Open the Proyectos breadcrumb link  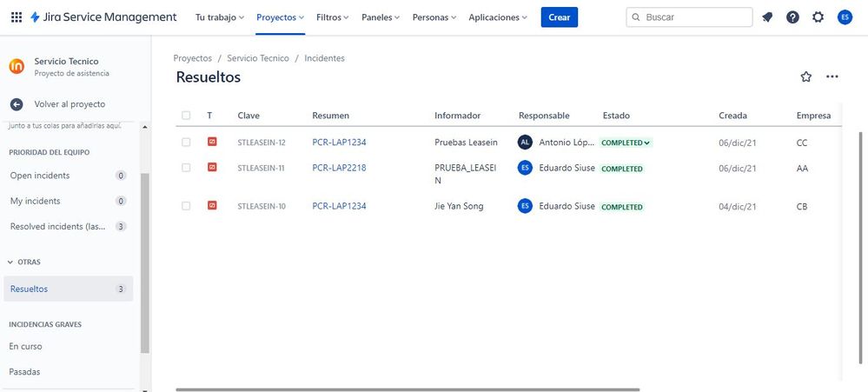tap(193, 58)
